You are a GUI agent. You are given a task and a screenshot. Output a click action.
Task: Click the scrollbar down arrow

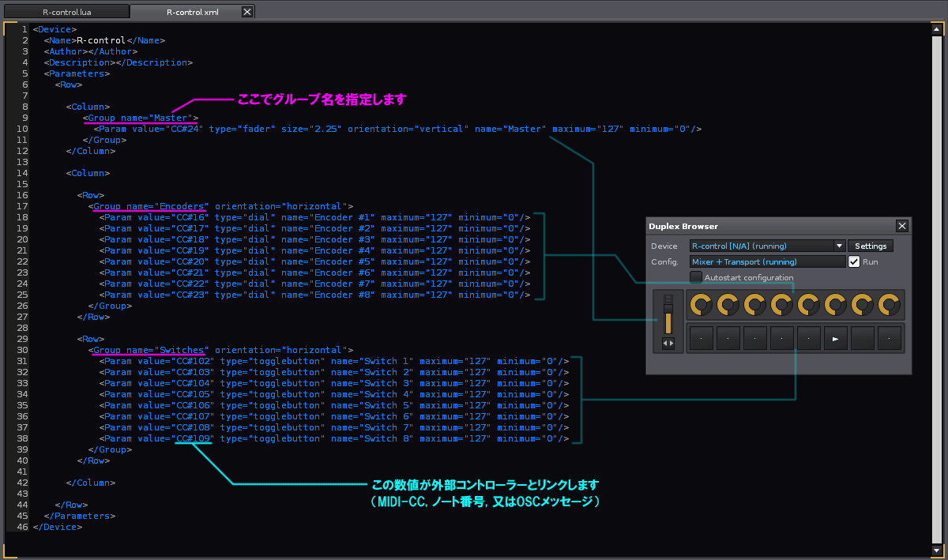(937, 551)
